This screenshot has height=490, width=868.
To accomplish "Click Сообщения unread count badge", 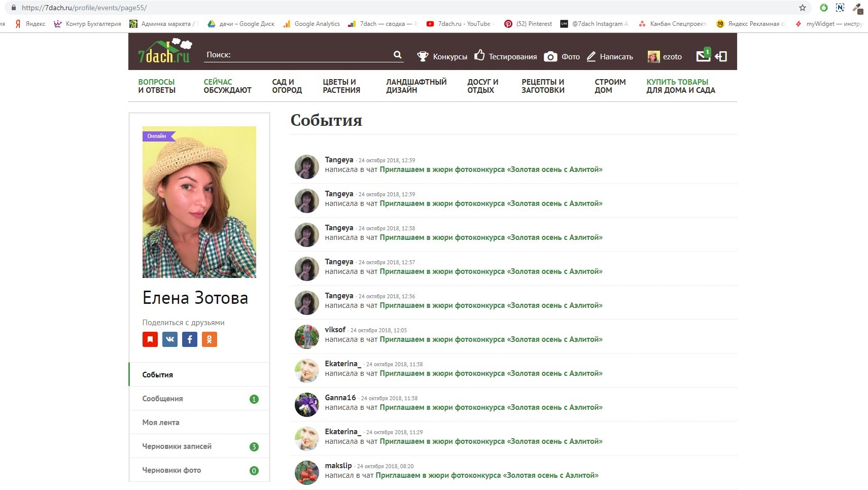I will (254, 399).
